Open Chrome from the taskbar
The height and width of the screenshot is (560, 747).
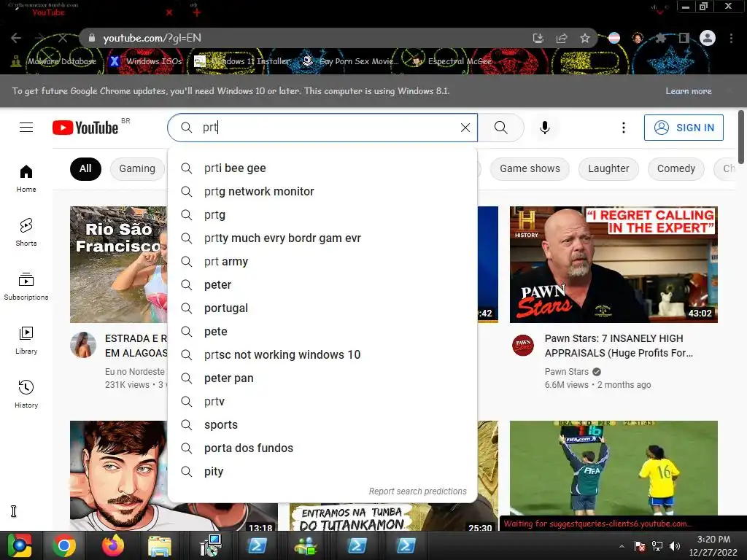click(64, 545)
